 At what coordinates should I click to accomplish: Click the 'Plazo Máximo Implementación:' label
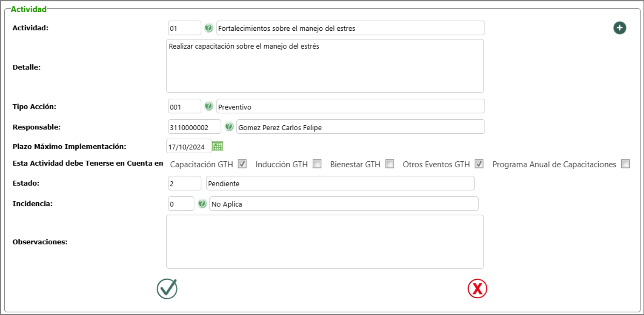tap(69, 147)
